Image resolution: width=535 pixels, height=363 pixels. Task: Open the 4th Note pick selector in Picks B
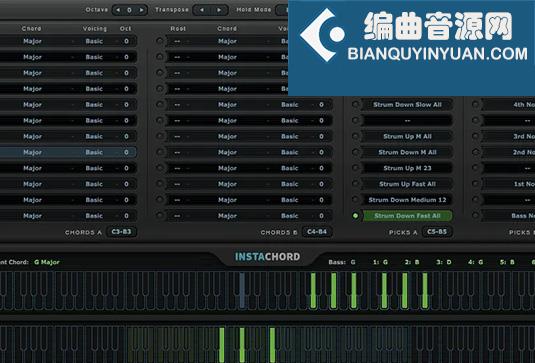click(x=508, y=104)
